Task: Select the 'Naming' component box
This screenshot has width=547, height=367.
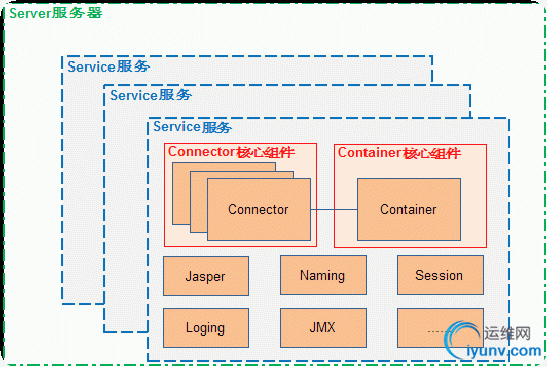Action: [x=323, y=275]
